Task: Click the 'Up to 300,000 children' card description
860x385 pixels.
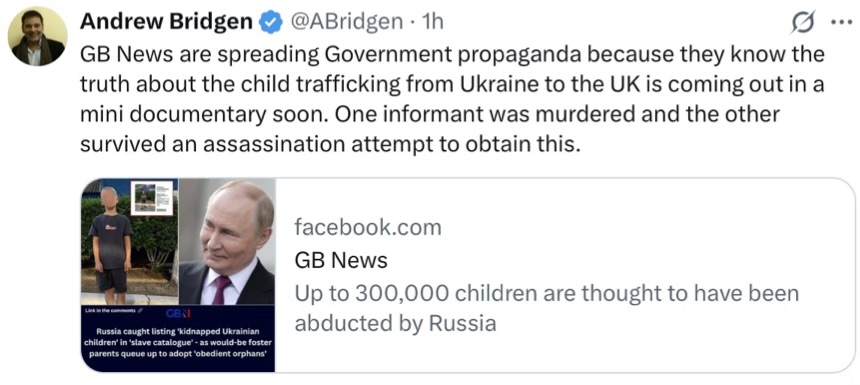Action: click(547, 309)
